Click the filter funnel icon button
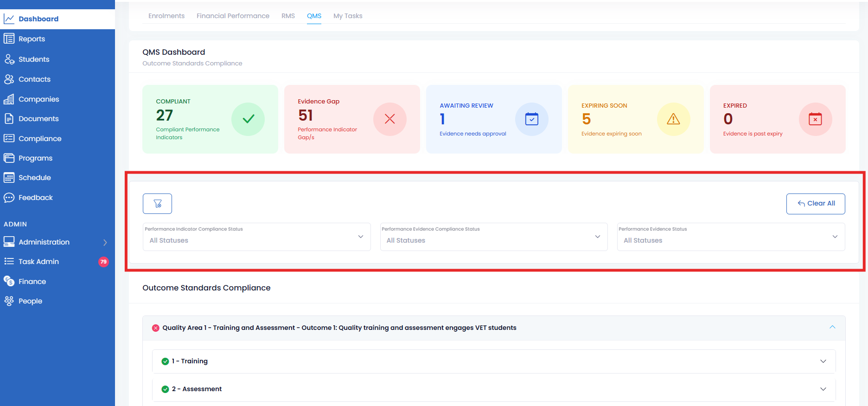 pos(157,204)
